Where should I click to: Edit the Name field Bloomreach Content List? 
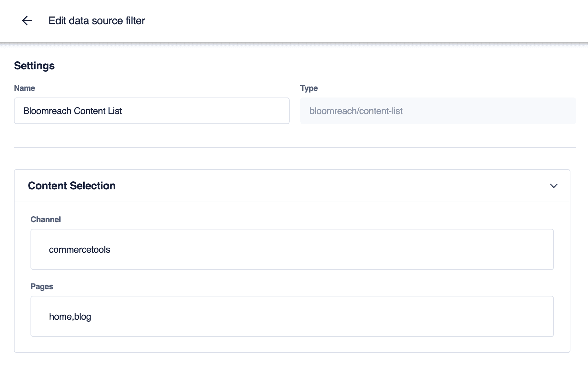[152, 111]
